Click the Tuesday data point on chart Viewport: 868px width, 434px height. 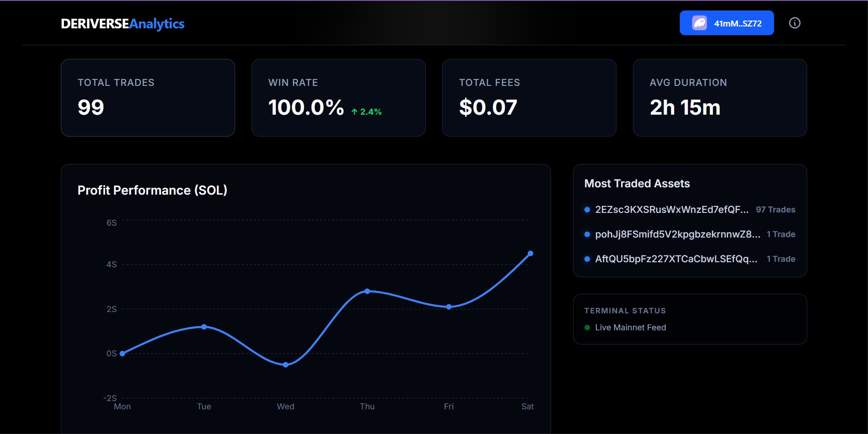pyautogui.click(x=204, y=327)
